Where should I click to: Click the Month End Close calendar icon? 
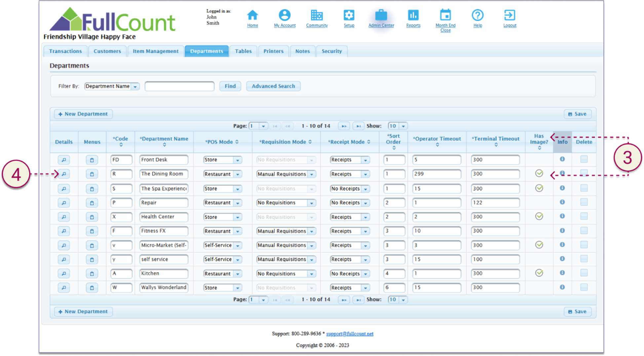[x=445, y=15]
